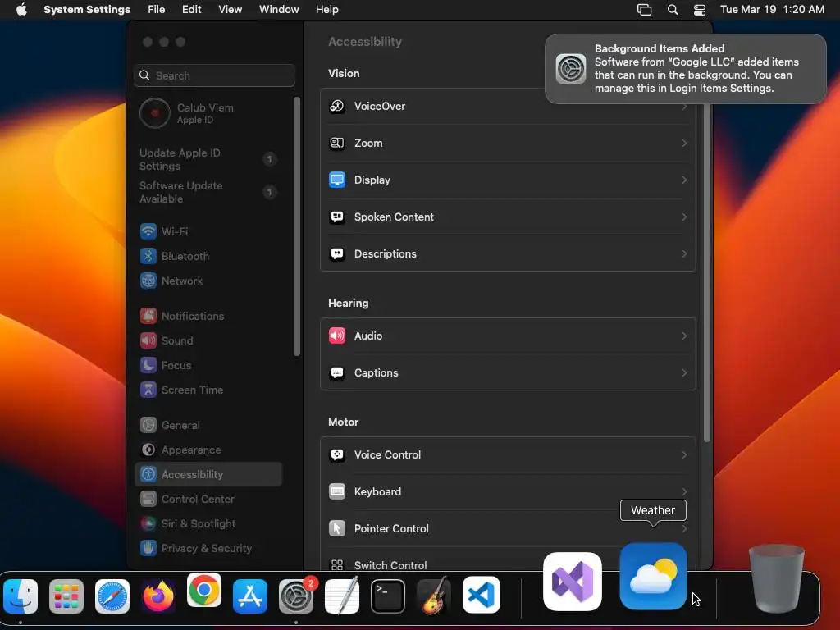Image resolution: width=840 pixels, height=630 pixels.
Task: Expand the Keyboard row chevron
Action: pos(684,492)
